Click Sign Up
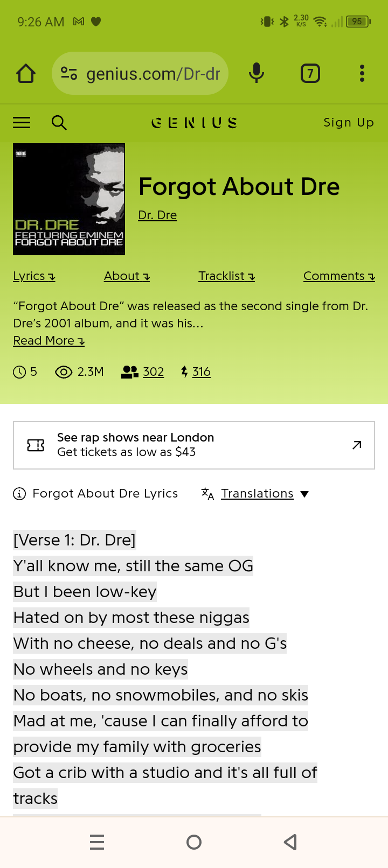The height and width of the screenshot is (868, 388). coord(349,123)
